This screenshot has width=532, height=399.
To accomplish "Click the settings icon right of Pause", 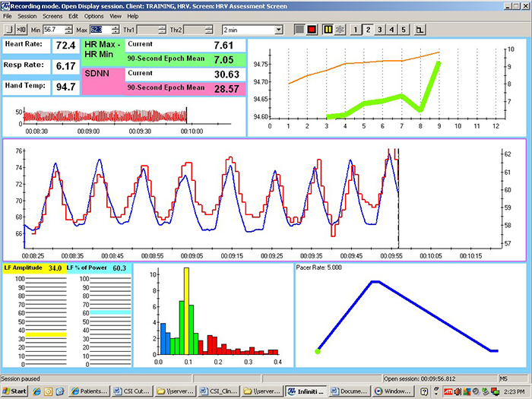I will pyautogui.click(x=341, y=30).
